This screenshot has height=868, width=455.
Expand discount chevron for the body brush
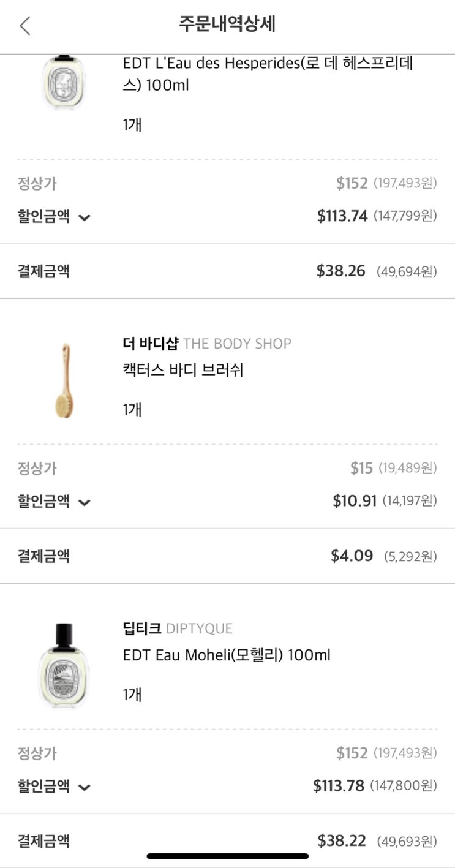click(x=85, y=502)
